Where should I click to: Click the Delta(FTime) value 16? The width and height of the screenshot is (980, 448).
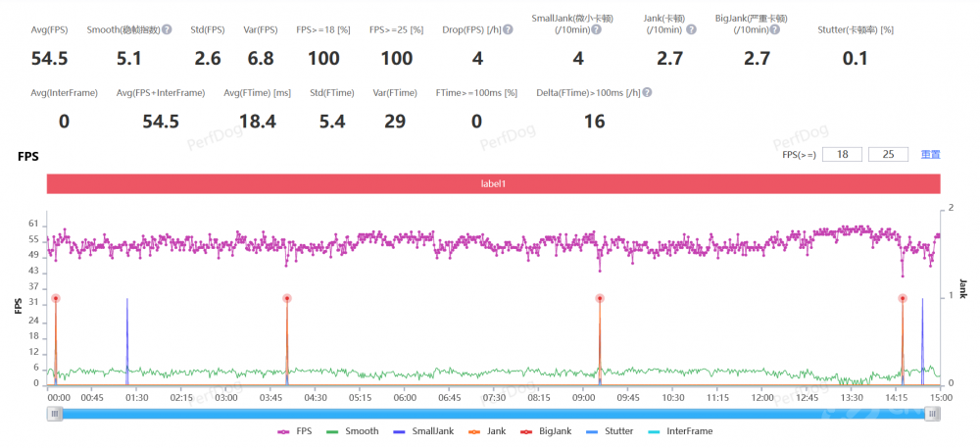pyautogui.click(x=595, y=122)
